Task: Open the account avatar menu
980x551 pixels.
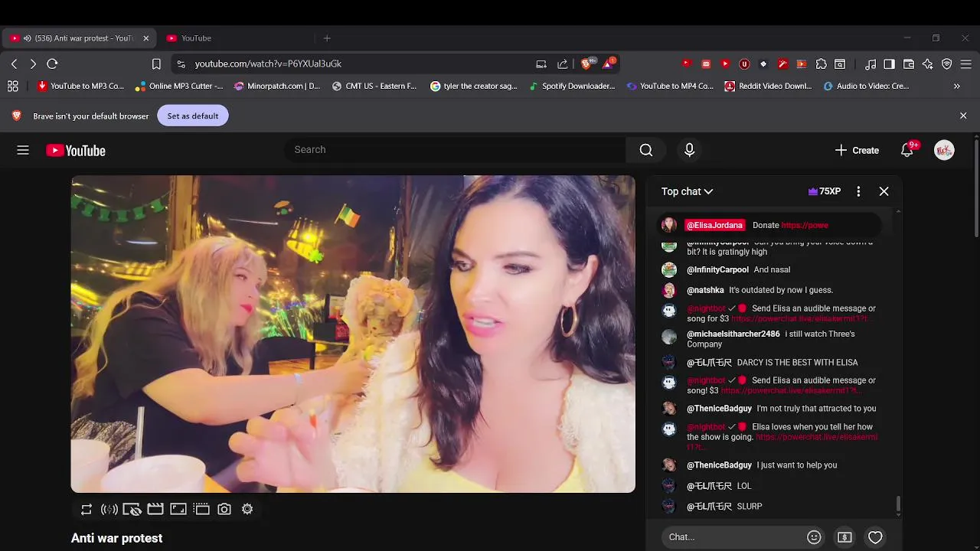Action: click(944, 150)
